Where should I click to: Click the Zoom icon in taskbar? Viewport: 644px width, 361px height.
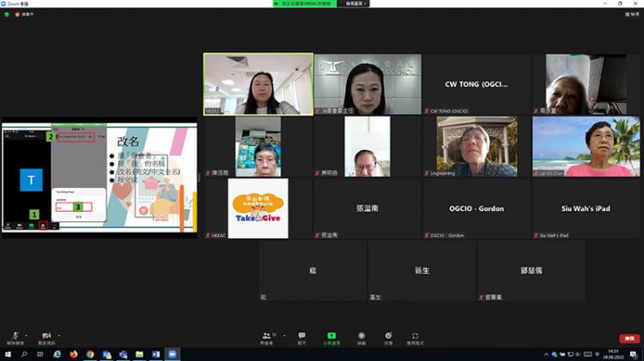(172, 354)
